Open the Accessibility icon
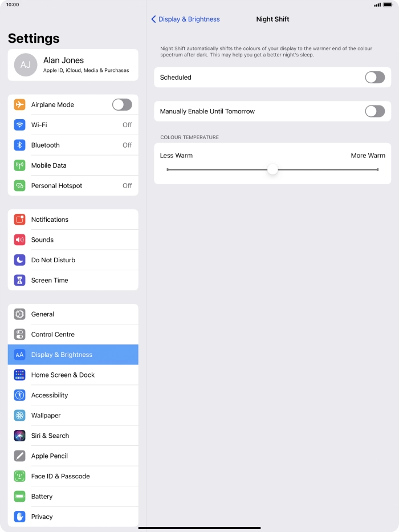This screenshot has height=532, width=399. 20,395
